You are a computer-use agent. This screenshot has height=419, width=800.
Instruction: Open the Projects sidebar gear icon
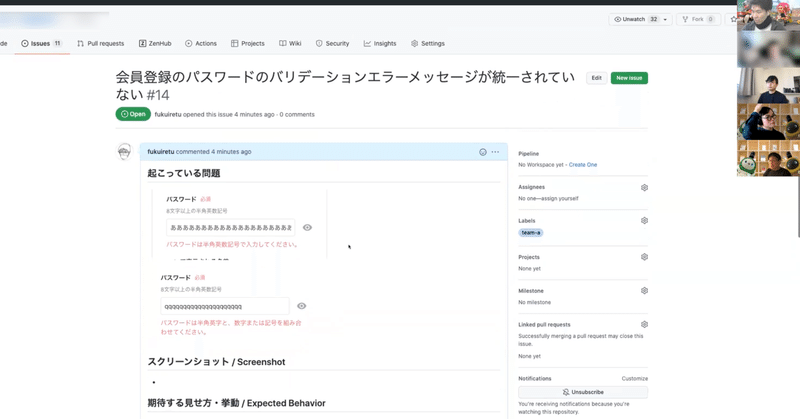[x=644, y=257]
